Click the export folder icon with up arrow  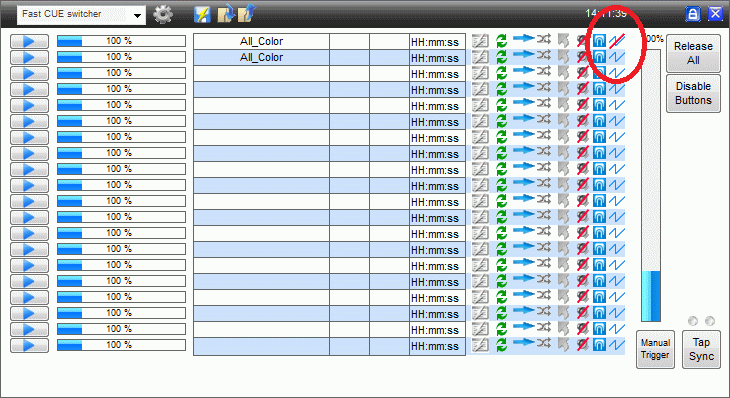(247, 13)
